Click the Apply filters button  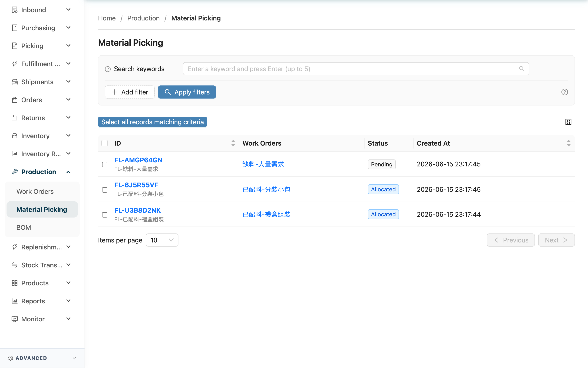[x=187, y=92]
